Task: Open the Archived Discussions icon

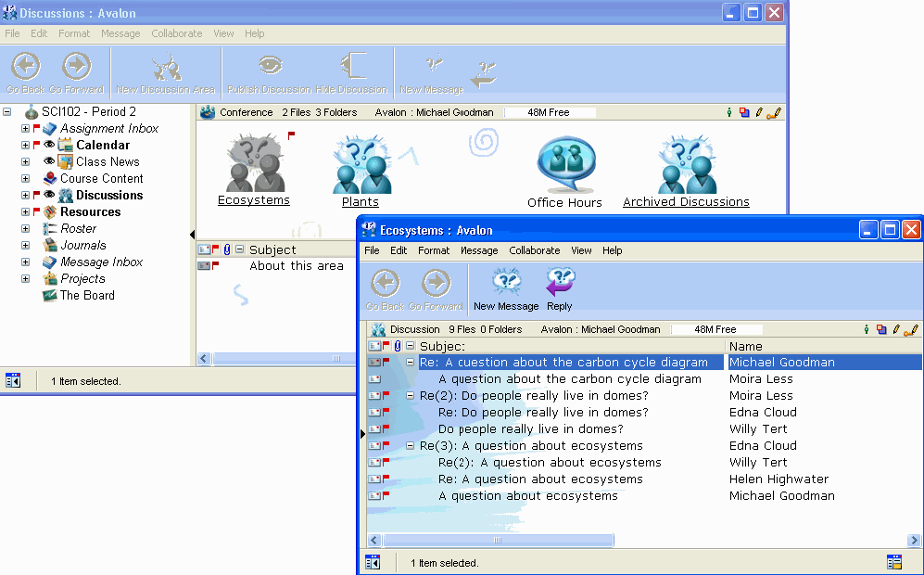Action: pyautogui.click(x=686, y=165)
